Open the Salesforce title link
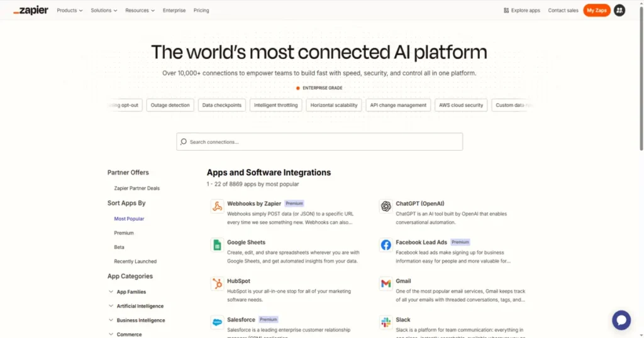This screenshot has width=644, height=338. (241, 320)
